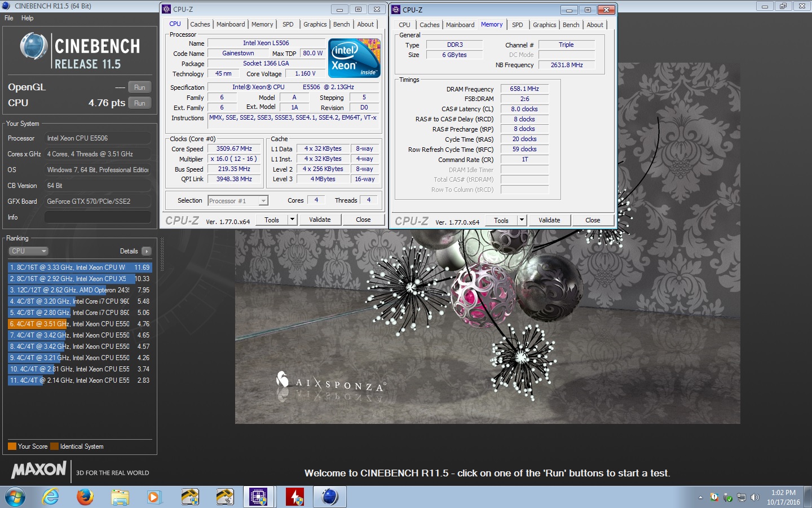The image size is (812, 508).
Task: Open SPD tab in right CPU-Z
Action: coord(518,25)
